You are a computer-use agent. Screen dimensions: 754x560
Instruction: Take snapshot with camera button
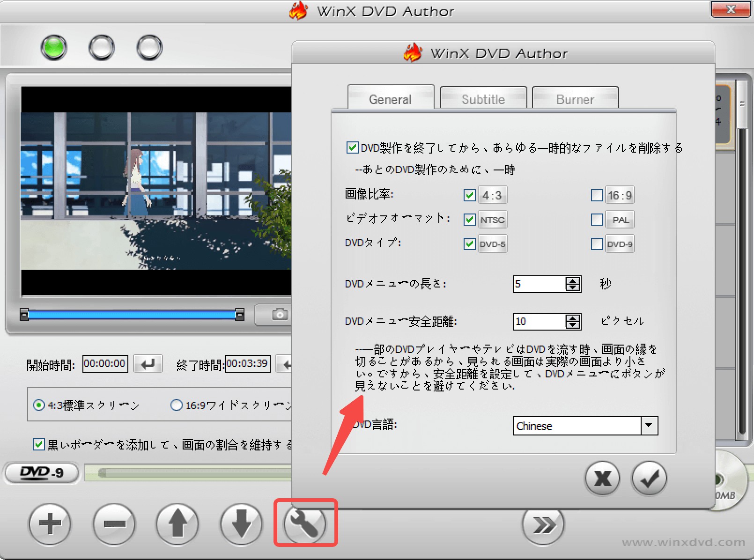tap(280, 314)
